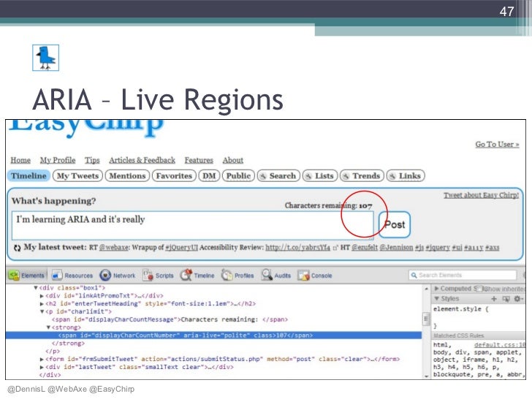Open the My Profile link
Viewport: 532px width, 399px height.
[58, 160]
